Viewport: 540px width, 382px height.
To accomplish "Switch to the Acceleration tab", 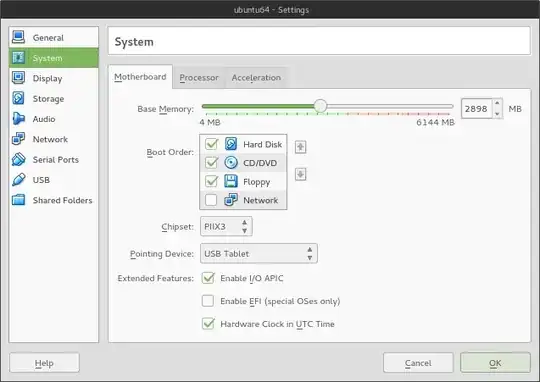I will (256, 78).
